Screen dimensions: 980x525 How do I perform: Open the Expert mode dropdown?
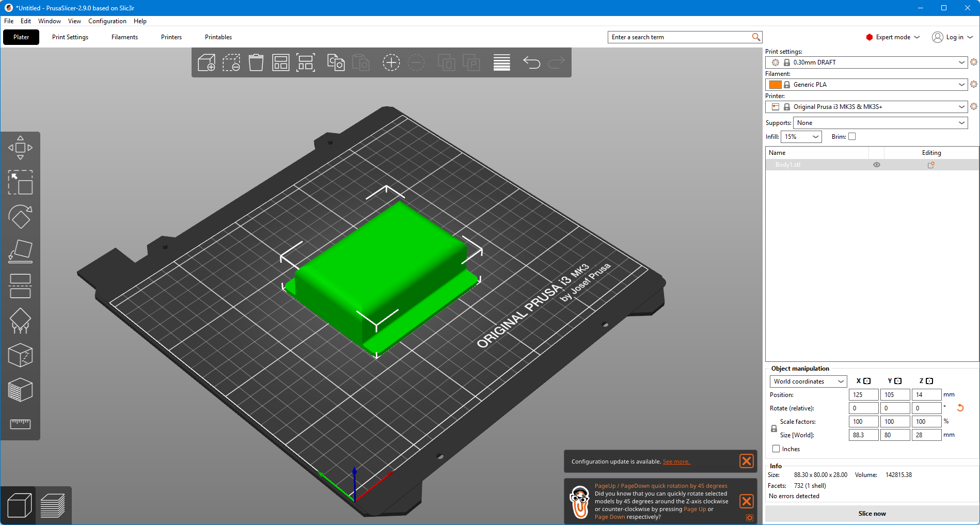click(893, 37)
